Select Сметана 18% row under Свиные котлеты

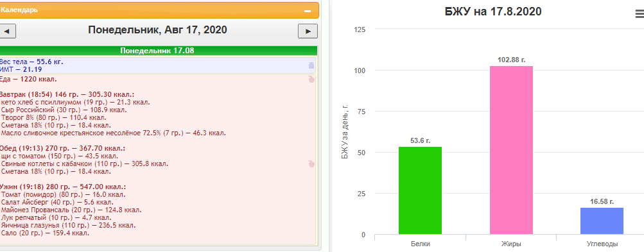click(x=57, y=172)
